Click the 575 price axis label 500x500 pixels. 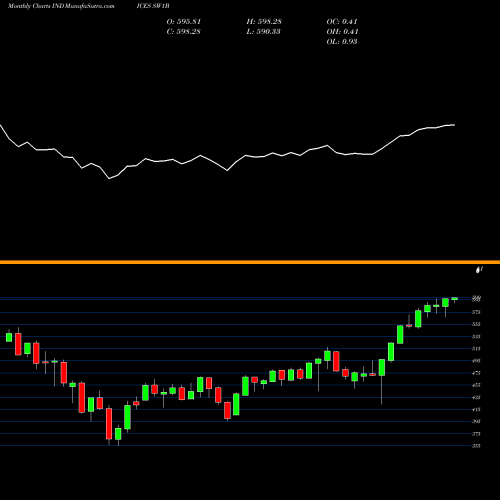tap(476, 312)
